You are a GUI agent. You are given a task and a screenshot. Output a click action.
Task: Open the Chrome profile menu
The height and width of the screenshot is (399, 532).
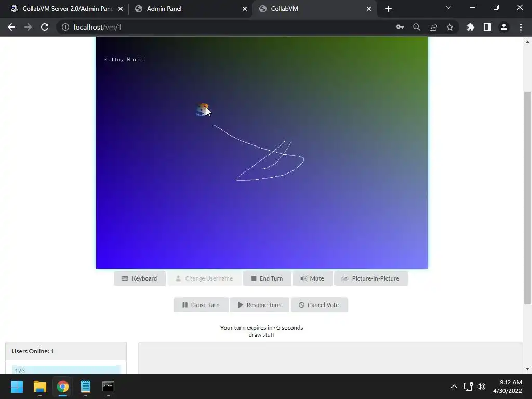tap(504, 27)
